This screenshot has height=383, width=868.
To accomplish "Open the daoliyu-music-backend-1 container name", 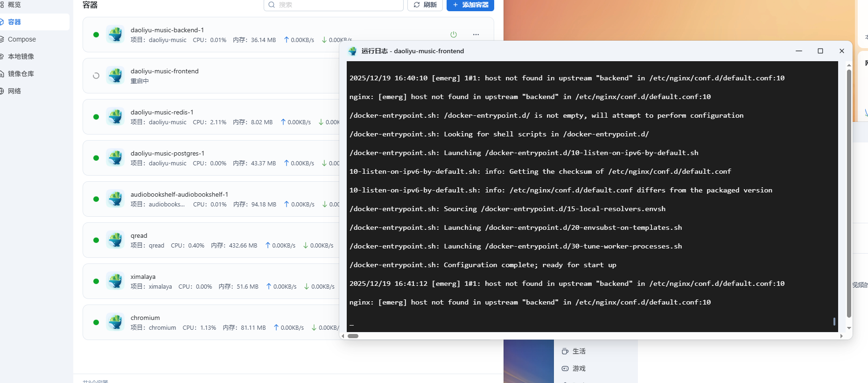I will tap(167, 30).
